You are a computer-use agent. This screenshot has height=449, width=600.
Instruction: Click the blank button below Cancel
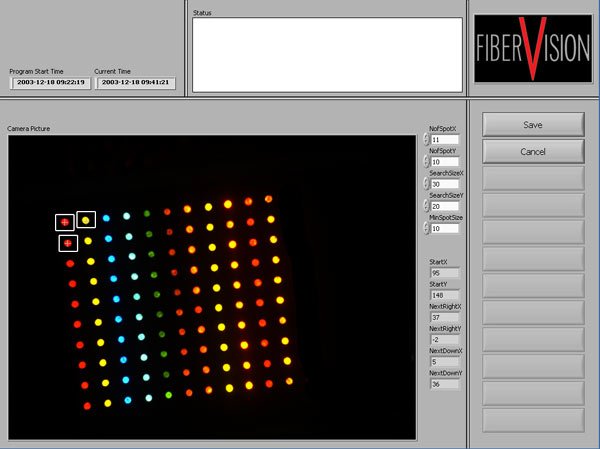tap(533, 178)
